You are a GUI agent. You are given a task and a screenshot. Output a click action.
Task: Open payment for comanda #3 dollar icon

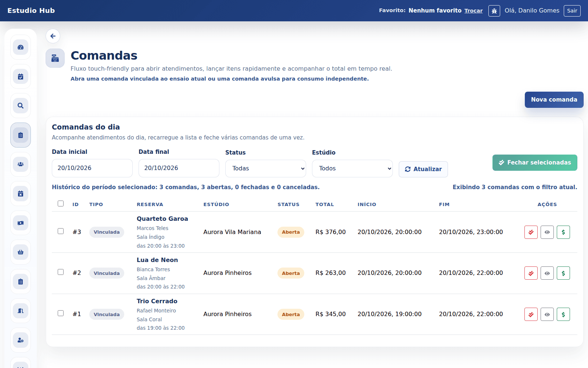[x=563, y=232]
